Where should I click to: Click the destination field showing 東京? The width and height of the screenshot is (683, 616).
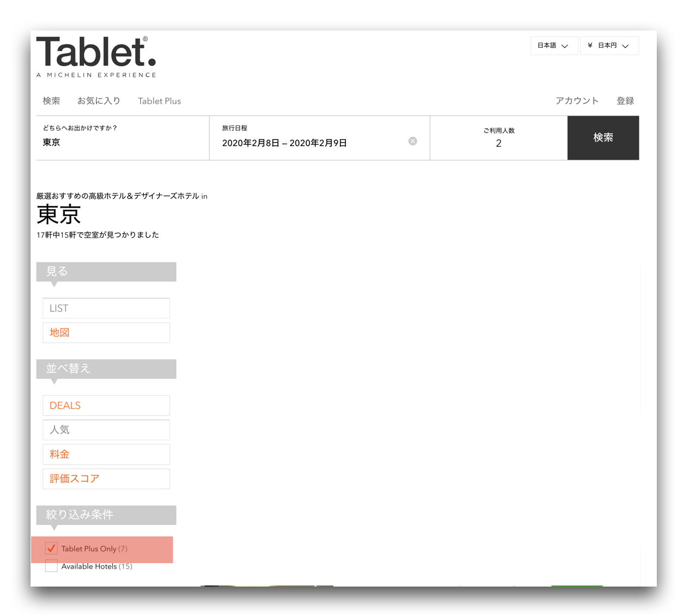(123, 138)
